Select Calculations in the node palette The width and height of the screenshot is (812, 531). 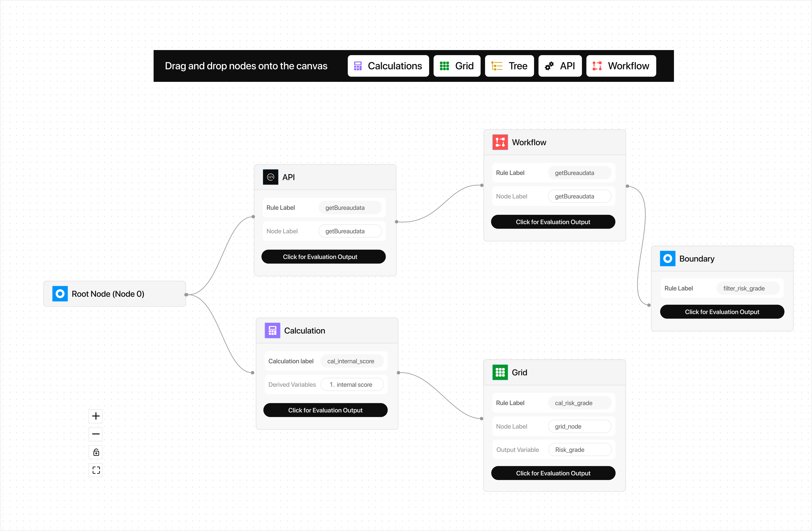click(388, 66)
